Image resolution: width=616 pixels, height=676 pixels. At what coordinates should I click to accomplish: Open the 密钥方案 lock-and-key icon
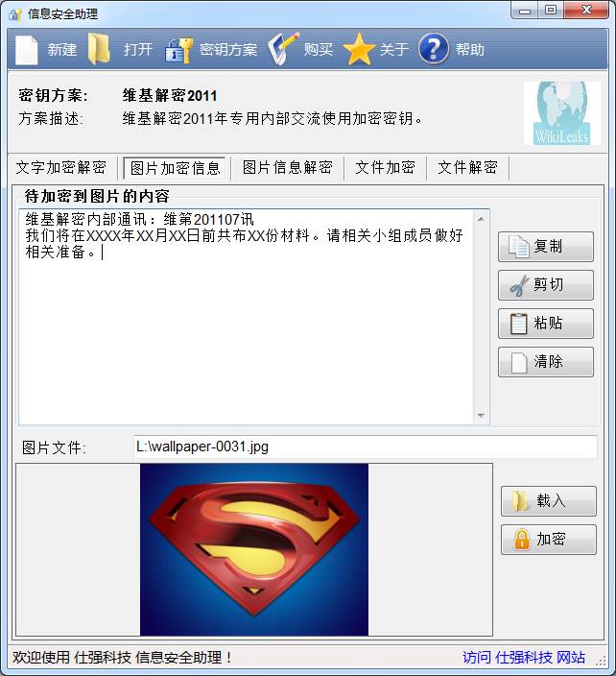point(178,51)
